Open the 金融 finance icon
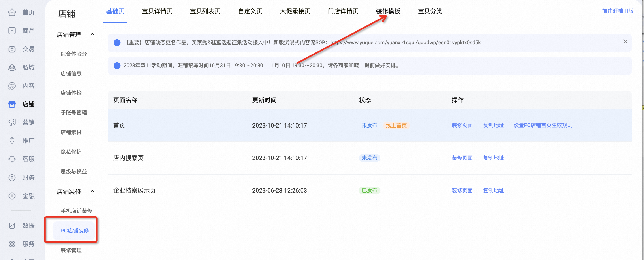Viewport: 644px width, 260px height. (12, 196)
